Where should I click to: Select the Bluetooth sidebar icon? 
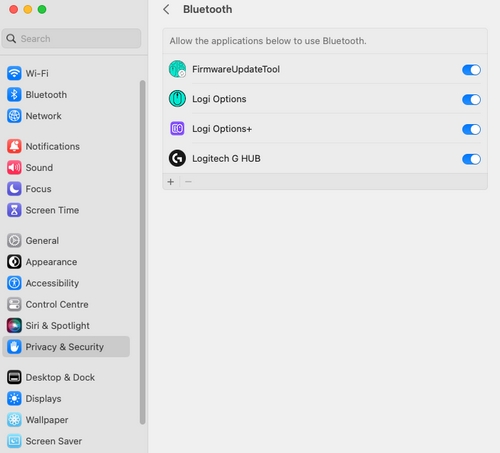(x=14, y=95)
